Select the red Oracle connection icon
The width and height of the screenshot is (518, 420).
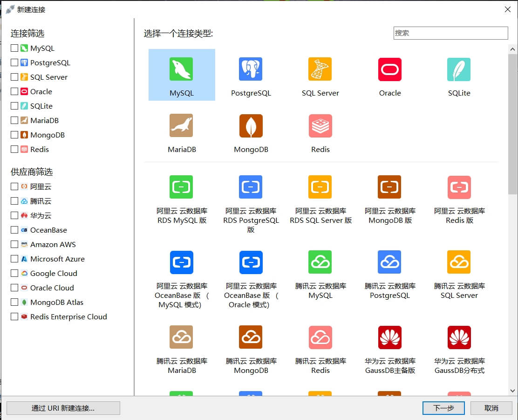coord(390,69)
